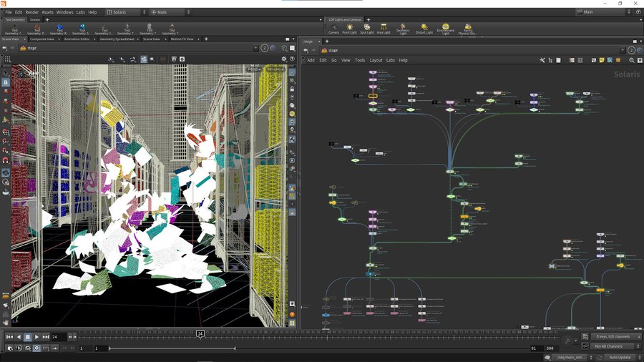Open the network editor Layout menu
Image resolution: width=644 pixels, height=362 pixels.
click(376, 60)
